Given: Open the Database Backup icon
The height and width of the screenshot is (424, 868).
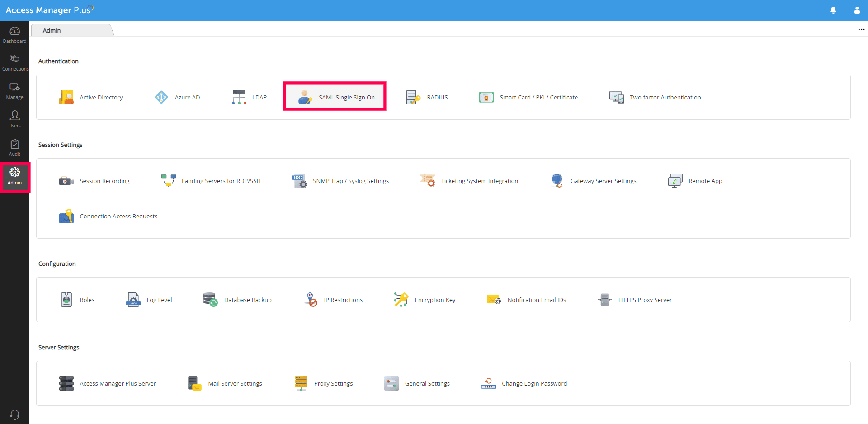Looking at the screenshot, I should click(x=210, y=300).
